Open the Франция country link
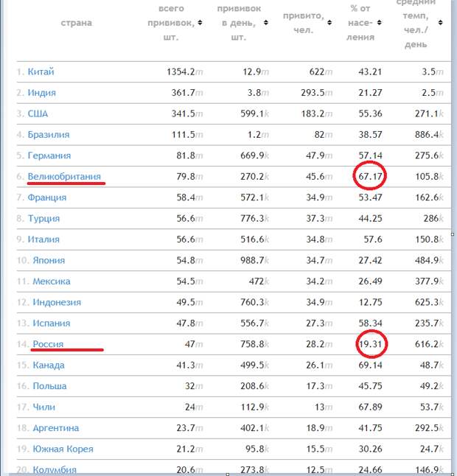 click(x=46, y=197)
